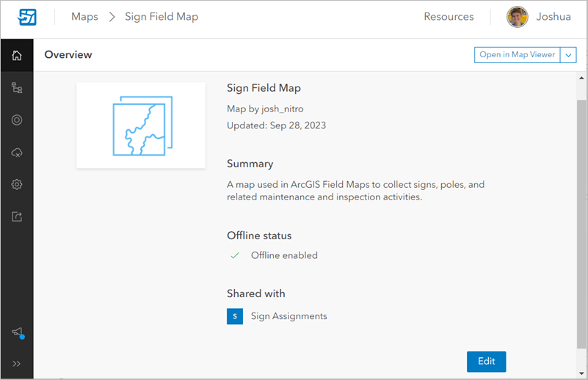The width and height of the screenshot is (588, 380).
Task: Click the Sign Field Map title heading
Action: (264, 88)
